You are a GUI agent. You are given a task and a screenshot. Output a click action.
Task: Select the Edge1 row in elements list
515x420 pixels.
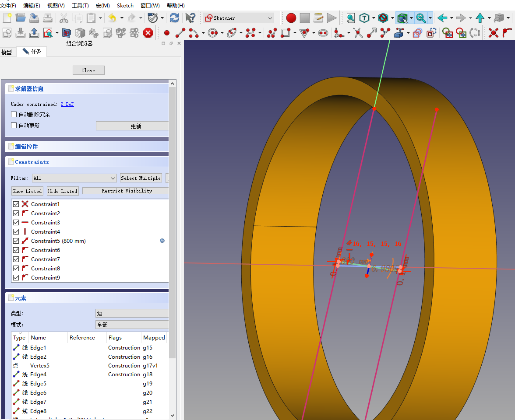click(x=89, y=347)
